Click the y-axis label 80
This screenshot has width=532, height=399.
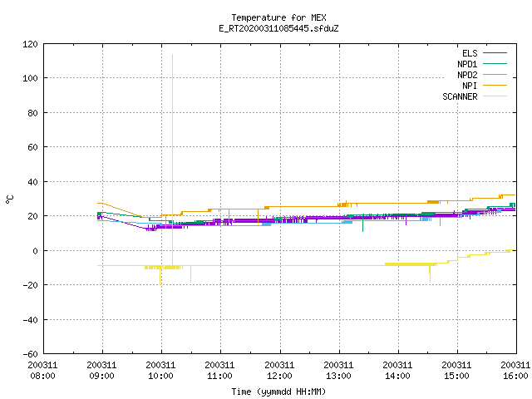[33, 113]
